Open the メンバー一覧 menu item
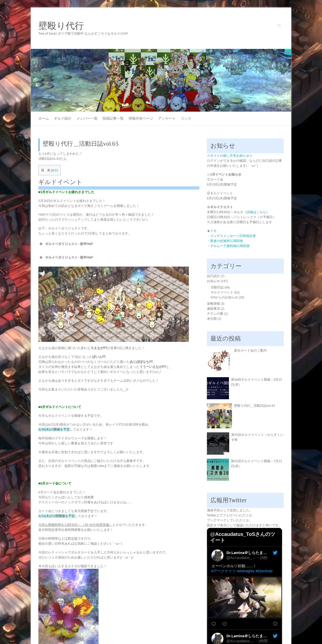Screen dimensions: 322x644 coord(87,118)
